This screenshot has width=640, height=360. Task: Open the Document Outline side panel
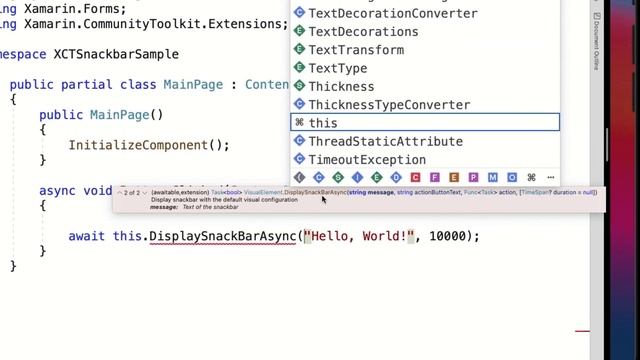[x=596, y=42]
